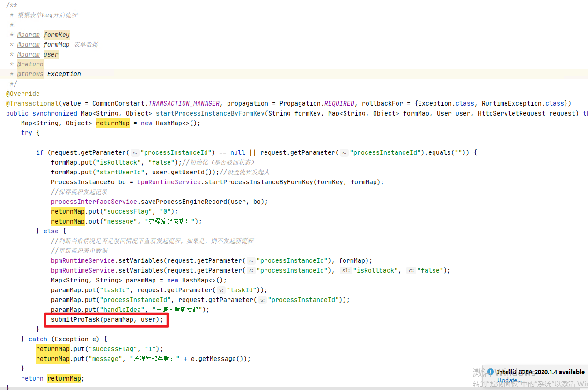
Task: Click the @throws Javadoc tag
Action: (30, 74)
